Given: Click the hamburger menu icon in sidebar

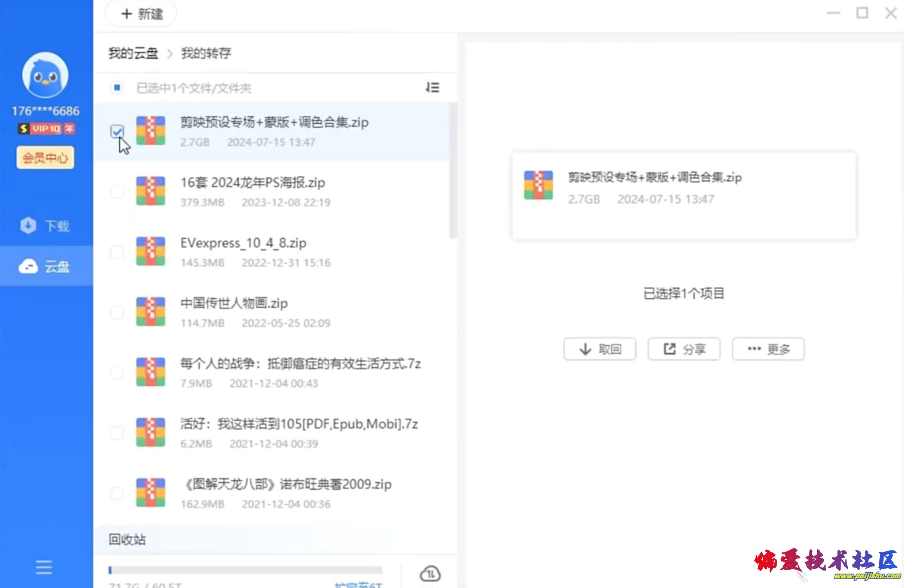Looking at the screenshot, I should [44, 567].
